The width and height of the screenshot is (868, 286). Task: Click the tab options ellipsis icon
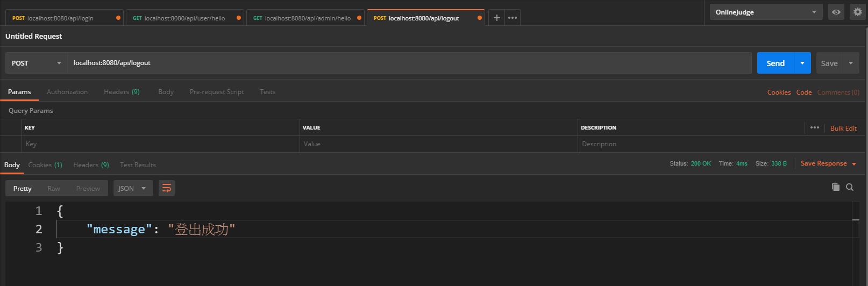pyautogui.click(x=513, y=18)
